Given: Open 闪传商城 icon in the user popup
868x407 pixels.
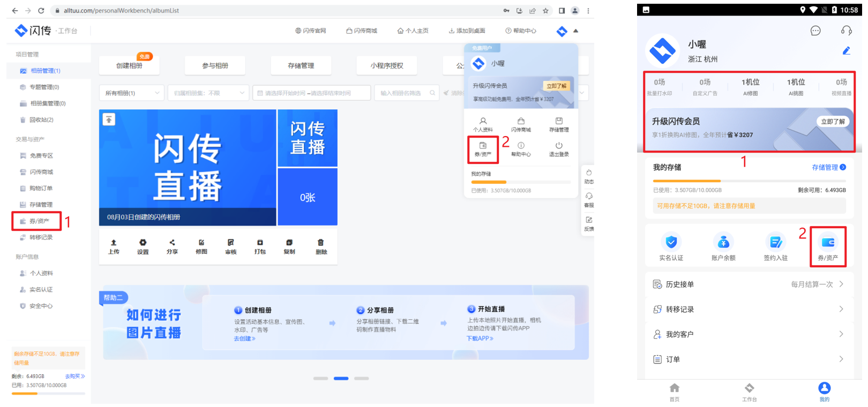Looking at the screenshot, I should pos(521,121).
